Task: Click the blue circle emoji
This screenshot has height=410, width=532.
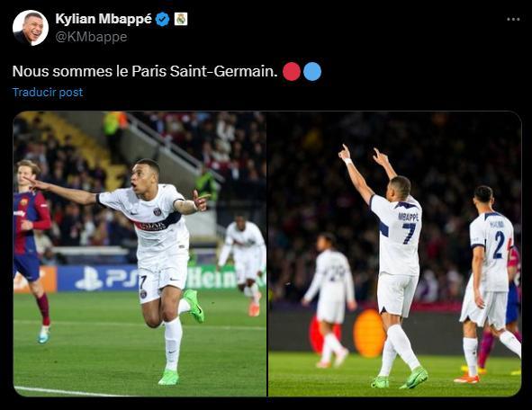Action: tap(312, 72)
